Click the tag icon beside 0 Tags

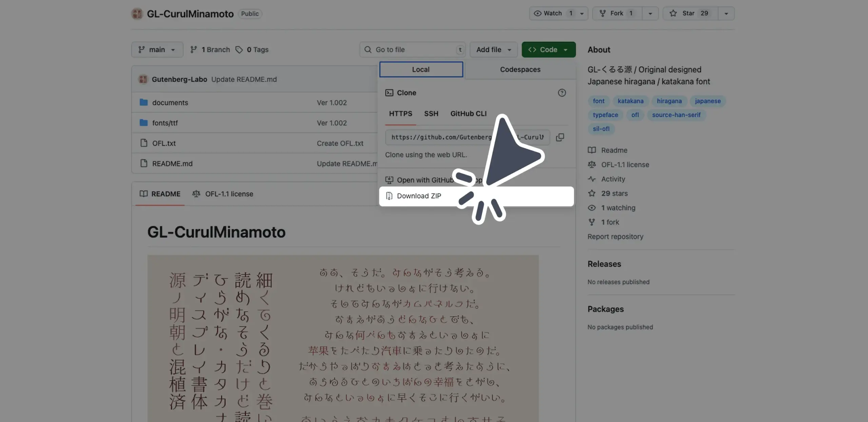[239, 50]
